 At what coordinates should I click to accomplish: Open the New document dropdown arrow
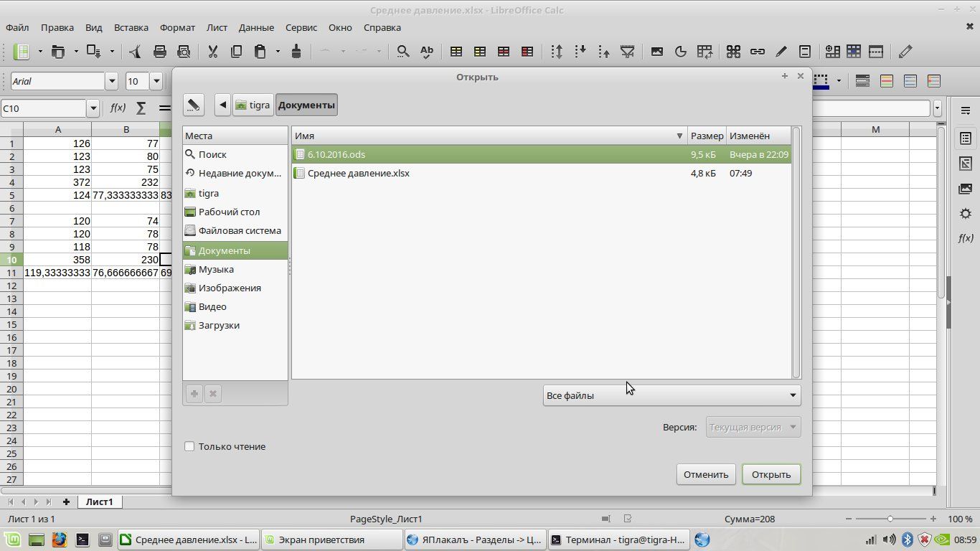[40, 52]
